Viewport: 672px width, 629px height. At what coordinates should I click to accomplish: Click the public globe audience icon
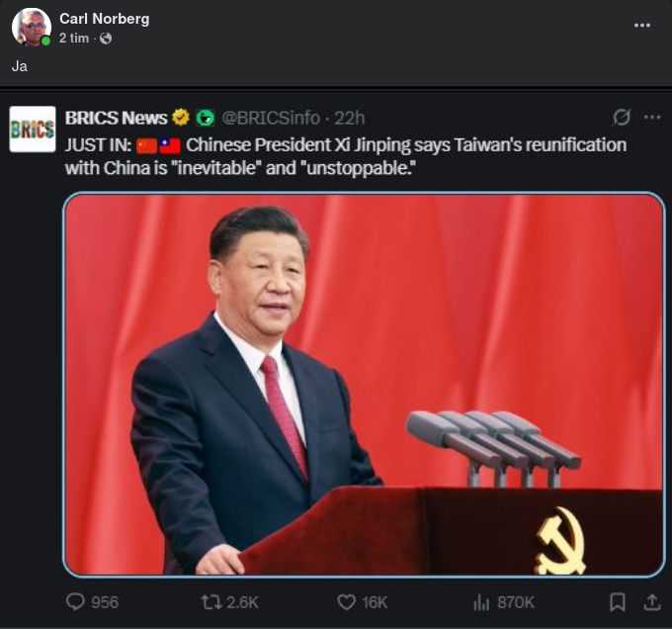pyautogui.click(x=106, y=39)
